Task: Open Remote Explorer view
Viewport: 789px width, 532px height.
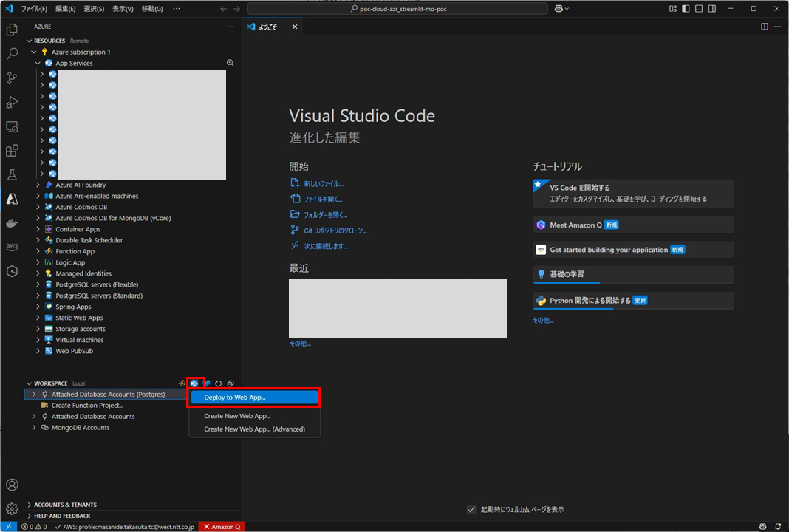Action: coord(12,126)
